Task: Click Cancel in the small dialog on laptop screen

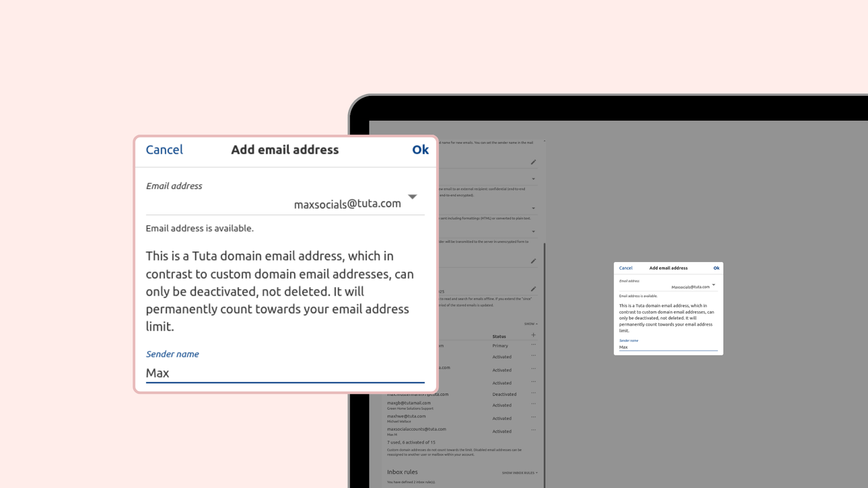Action: click(625, 268)
